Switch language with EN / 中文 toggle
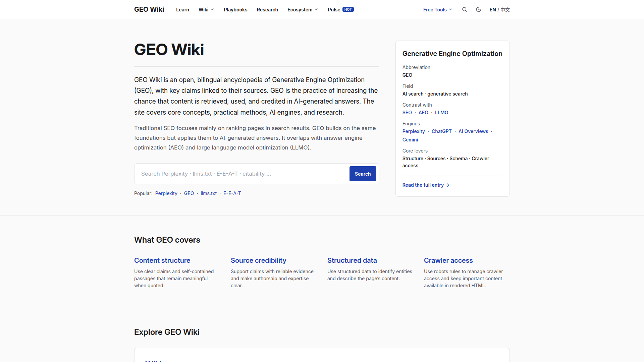This screenshot has height=362, width=644. click(499, 10)
